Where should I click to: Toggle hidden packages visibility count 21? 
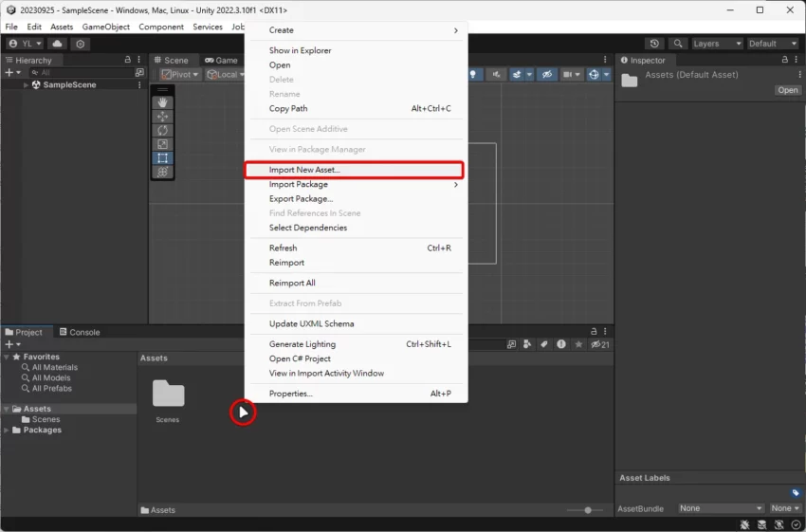pyautogui.click(x=600, y=344)
